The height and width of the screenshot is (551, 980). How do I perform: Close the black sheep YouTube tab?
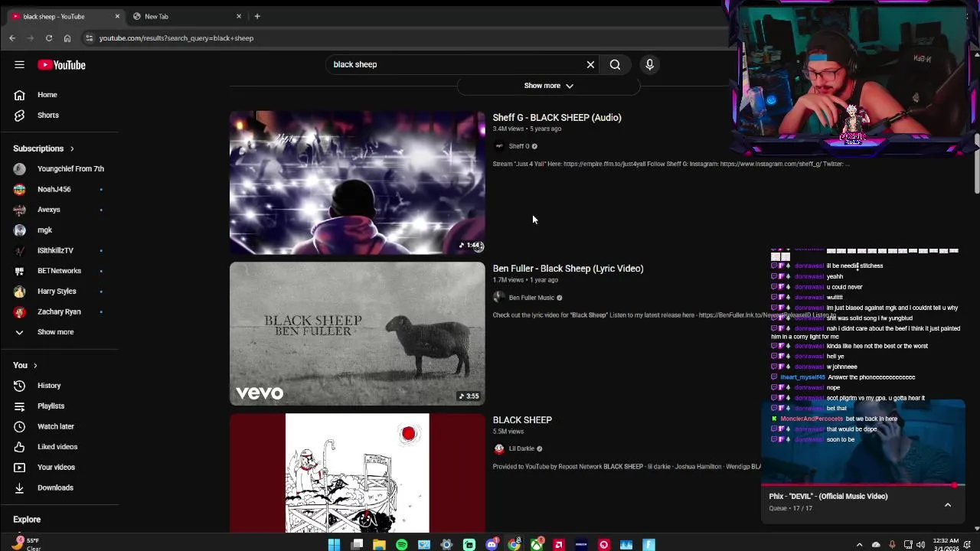117,16
